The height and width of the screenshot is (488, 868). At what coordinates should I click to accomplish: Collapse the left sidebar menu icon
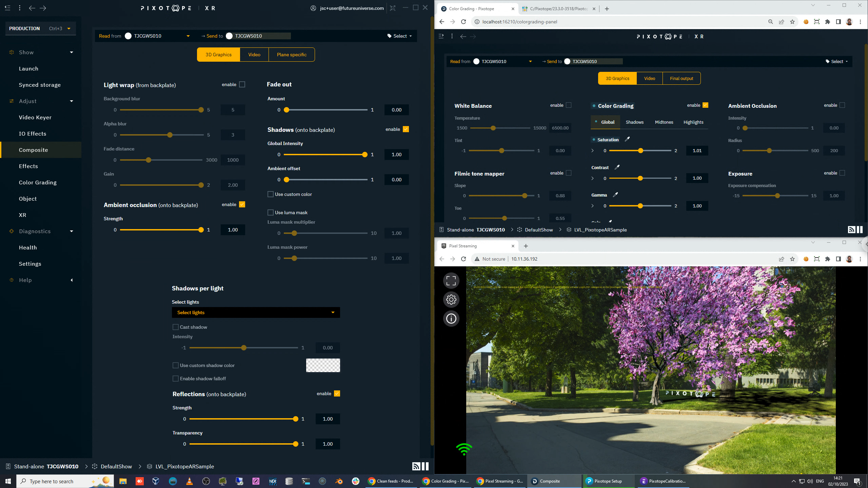(7, 7)
